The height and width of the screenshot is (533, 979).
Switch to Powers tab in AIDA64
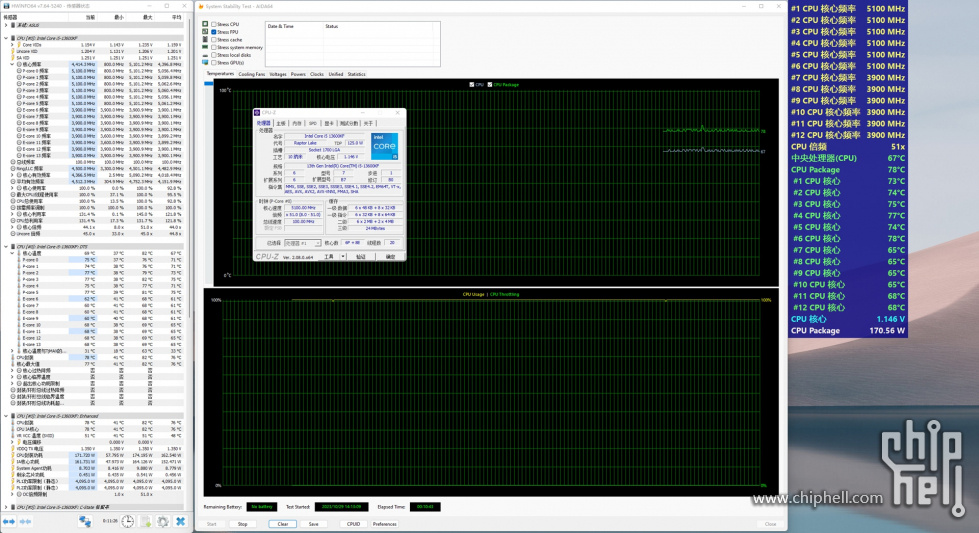pos(298,74)
